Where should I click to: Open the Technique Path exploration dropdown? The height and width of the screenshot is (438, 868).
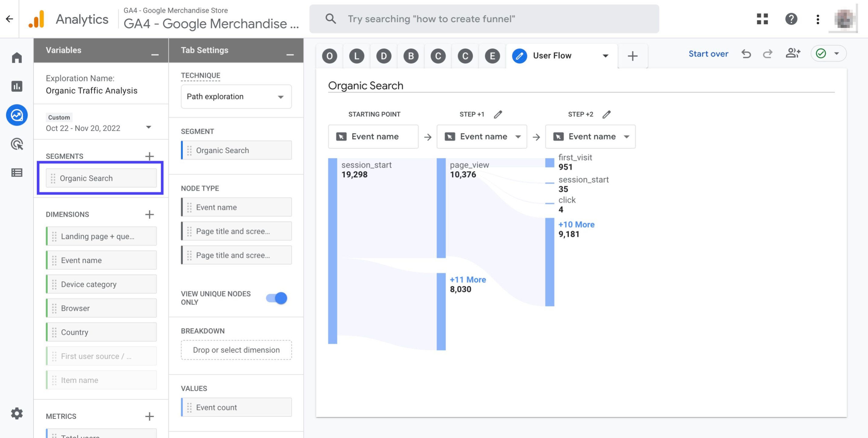(x=236, y=96)
